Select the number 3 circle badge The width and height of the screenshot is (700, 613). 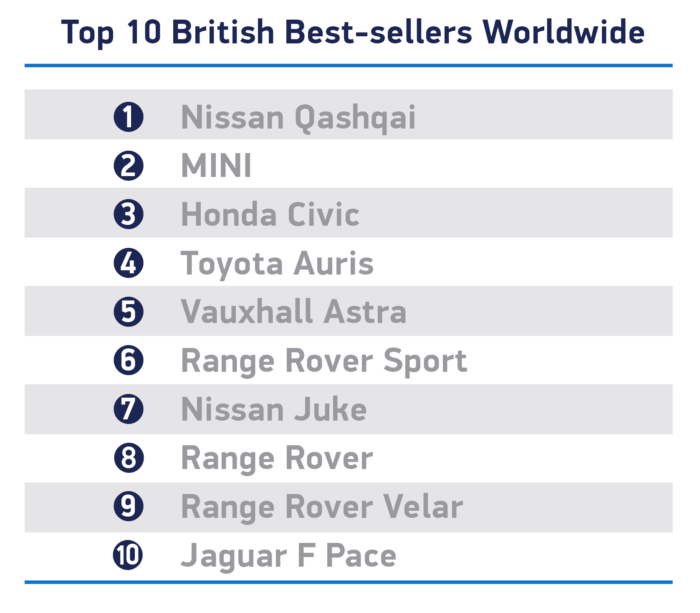coord(129,214)
